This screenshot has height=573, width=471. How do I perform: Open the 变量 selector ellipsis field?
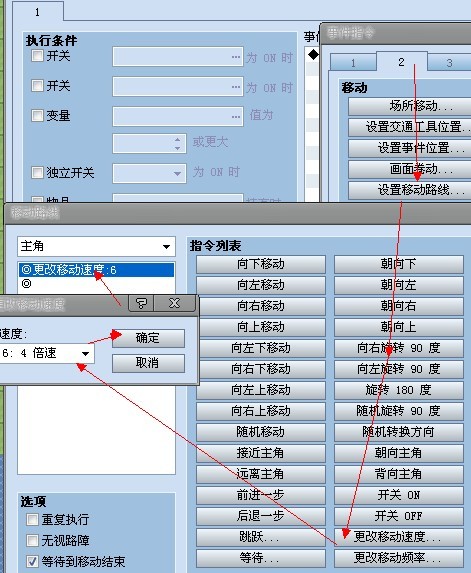coord(178,117)
